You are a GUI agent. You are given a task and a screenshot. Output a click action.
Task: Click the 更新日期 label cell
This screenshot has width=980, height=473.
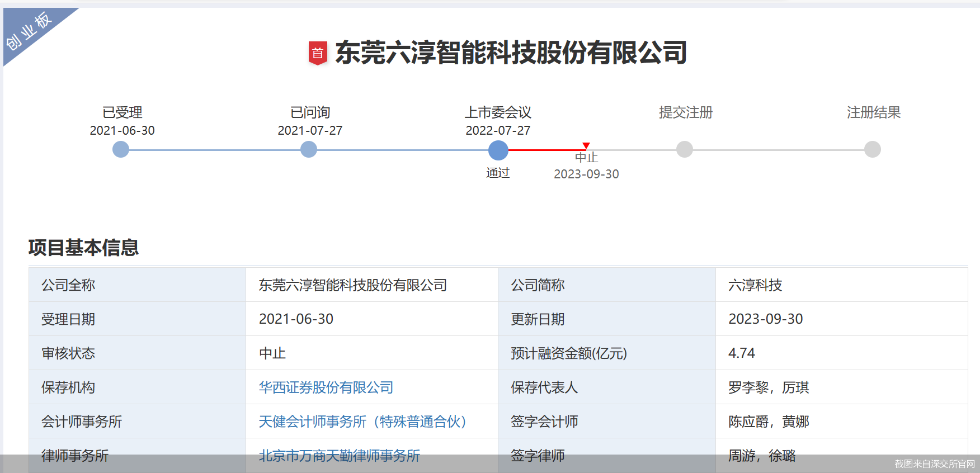(x=607, y=319)
